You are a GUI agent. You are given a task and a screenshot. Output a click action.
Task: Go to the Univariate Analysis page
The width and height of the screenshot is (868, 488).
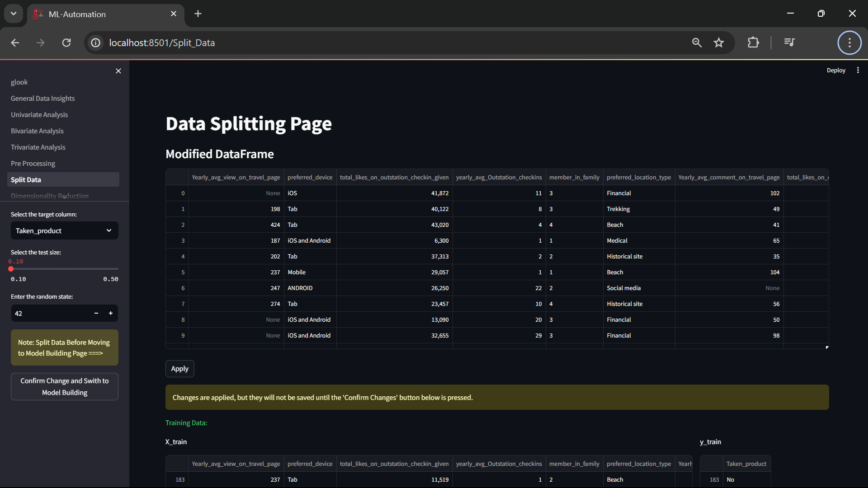point(39,115)
